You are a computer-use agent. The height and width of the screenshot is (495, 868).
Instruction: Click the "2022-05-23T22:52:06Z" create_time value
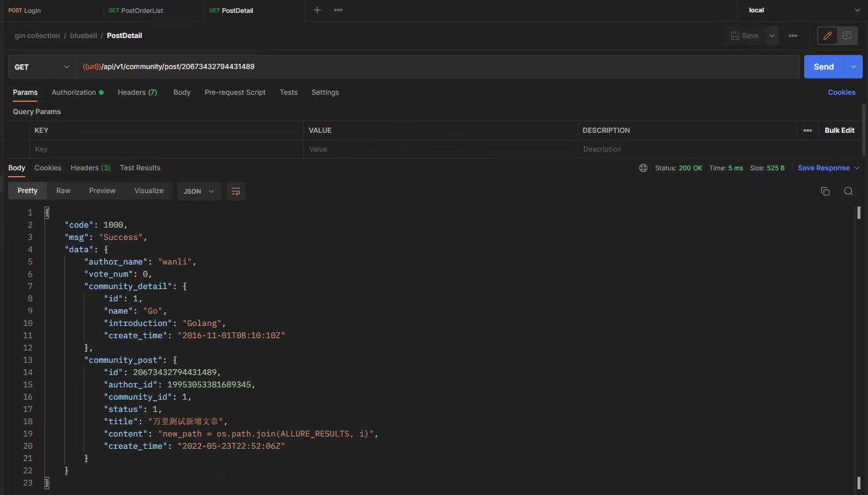231,446
